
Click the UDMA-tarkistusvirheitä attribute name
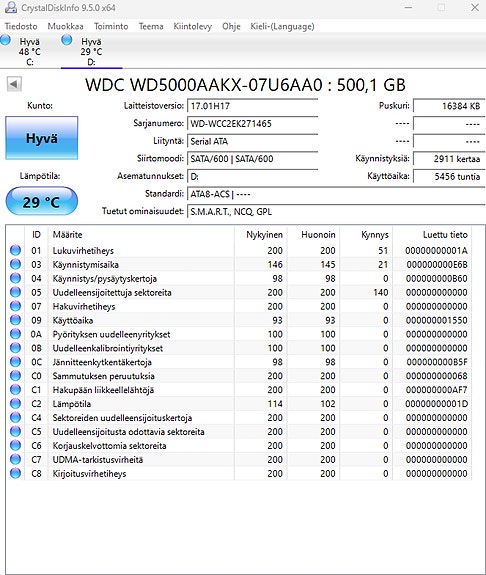tap(98, 459)
